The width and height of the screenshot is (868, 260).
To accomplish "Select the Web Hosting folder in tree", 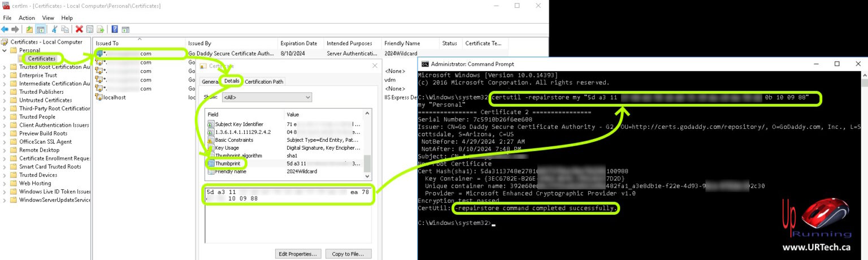I will (35, 183).
